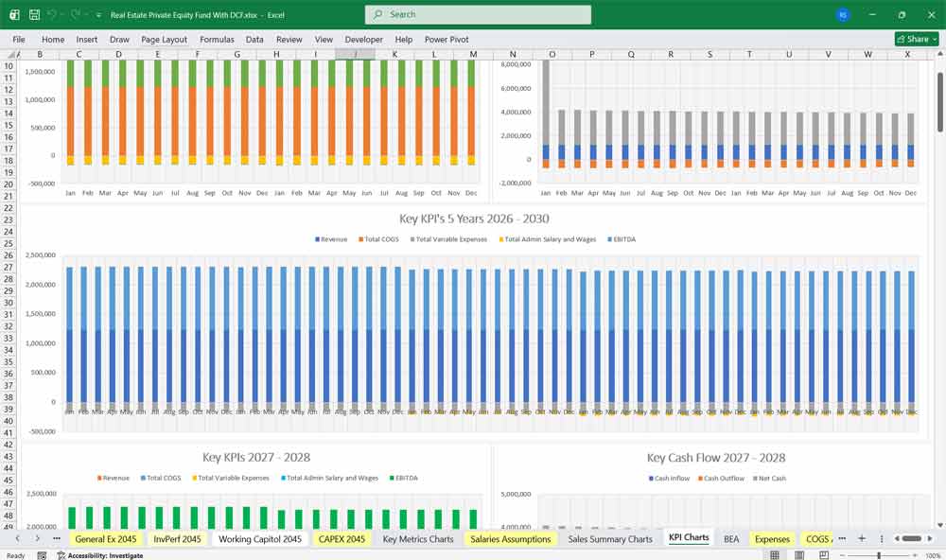Add a new worksheet with the plus icon
This screenshot has width=946, height=560.
click(x=862, y=537)
